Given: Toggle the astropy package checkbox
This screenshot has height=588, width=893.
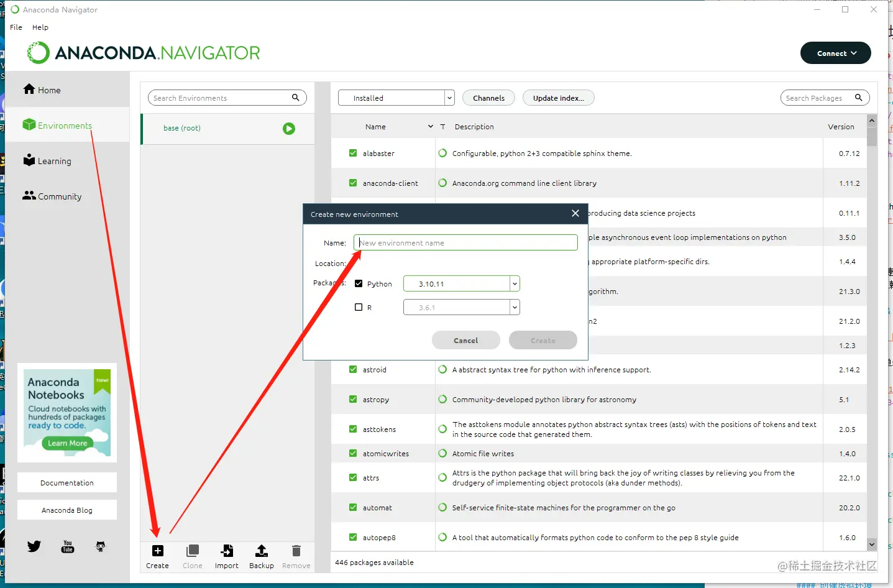Looking at the screenshot, I should pyautogui.click(x=353, y=399).
